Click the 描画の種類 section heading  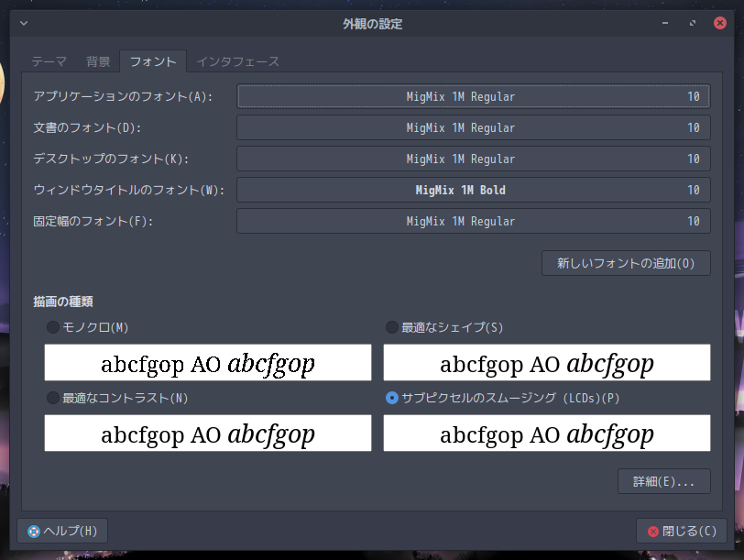[63, 302]
